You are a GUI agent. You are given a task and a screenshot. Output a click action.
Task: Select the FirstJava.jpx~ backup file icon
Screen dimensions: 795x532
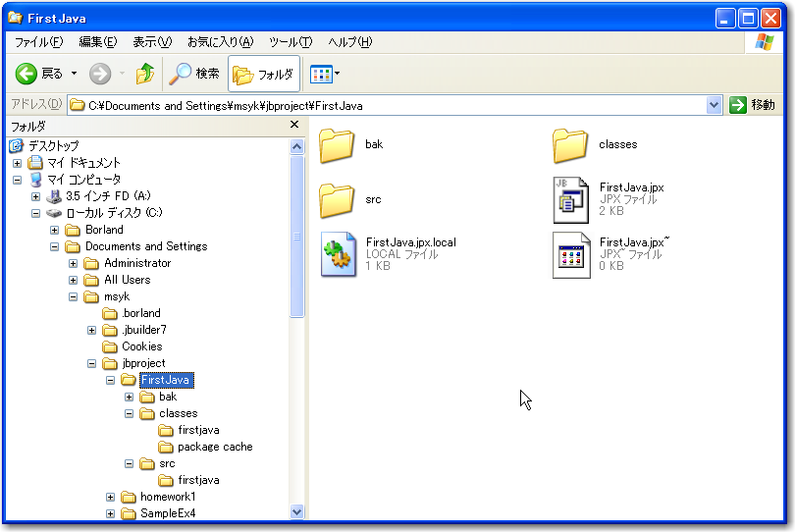571,254
